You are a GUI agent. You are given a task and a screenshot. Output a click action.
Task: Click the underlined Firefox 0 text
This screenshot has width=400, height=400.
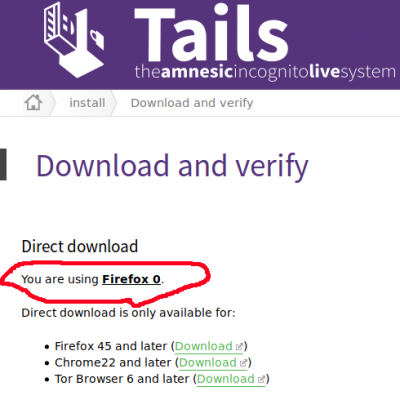click(131, 279)
